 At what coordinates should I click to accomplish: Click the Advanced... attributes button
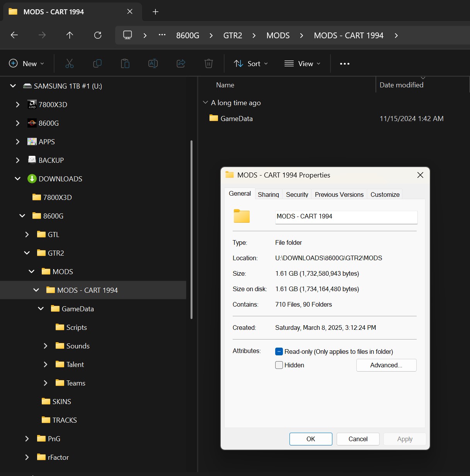click(x=386, y=365)
